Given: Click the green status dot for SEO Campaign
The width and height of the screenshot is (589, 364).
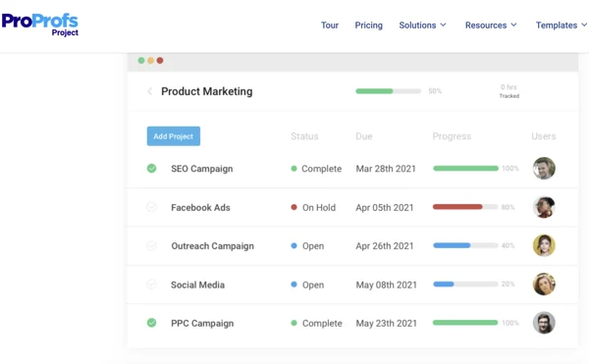Looking at the screenshot, I should [x=294, y=169].
